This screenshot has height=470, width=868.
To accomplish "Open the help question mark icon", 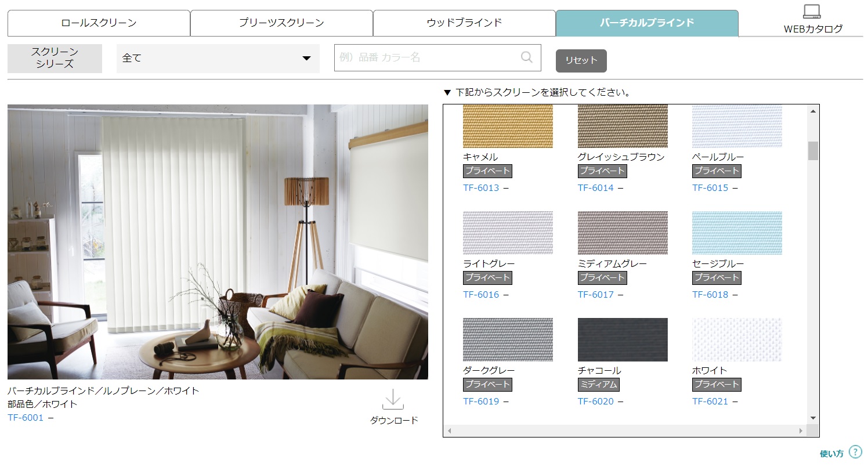I will coord(855,452).
